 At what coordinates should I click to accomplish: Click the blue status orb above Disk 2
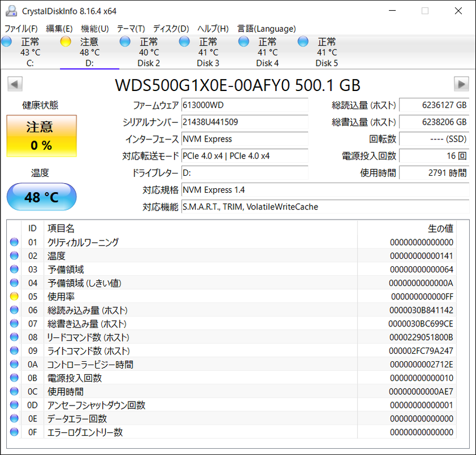coord(125,42)
